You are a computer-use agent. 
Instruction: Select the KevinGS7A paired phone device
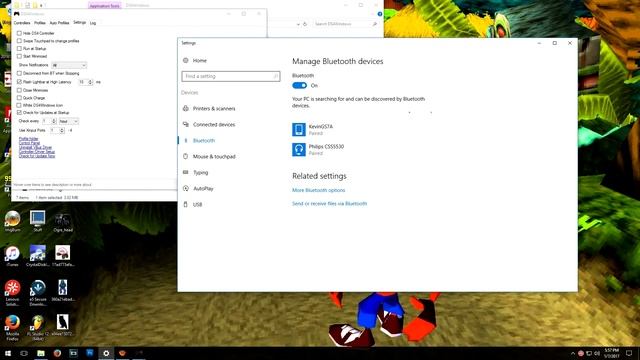point(314,129)
